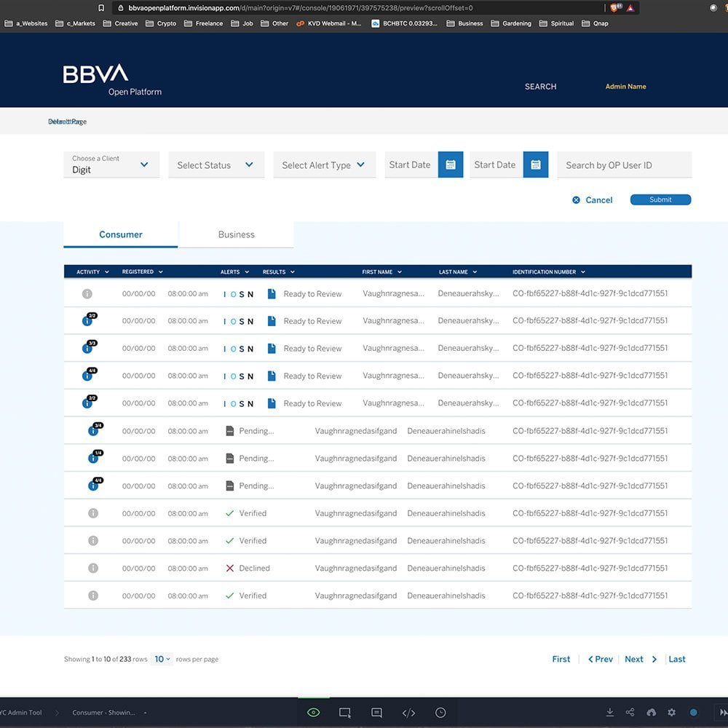
Task: Click the info icon with 3/4 badge
Action: [x=93, y=431]
